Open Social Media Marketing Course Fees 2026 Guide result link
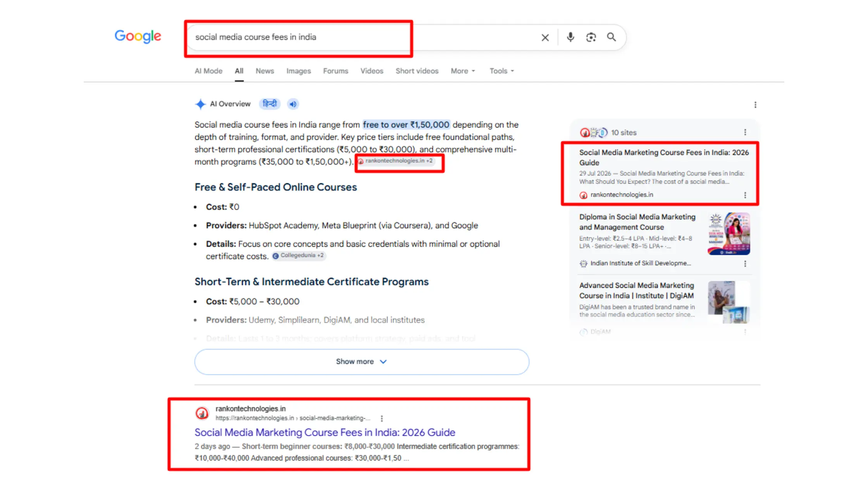This screenshot has height=488, width=868. 325,432
